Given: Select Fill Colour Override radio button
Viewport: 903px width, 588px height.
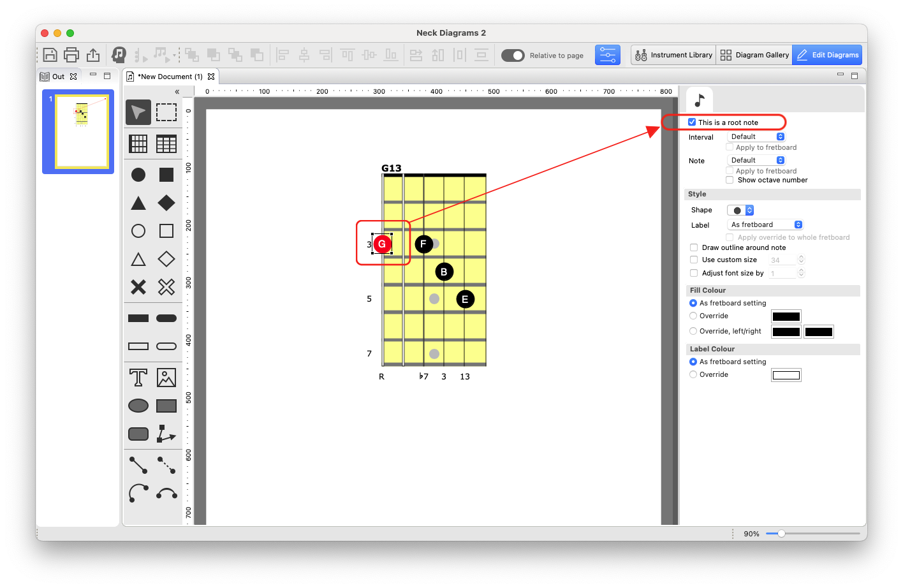Looking at the screenshot, I should click(x=693, y=316).
